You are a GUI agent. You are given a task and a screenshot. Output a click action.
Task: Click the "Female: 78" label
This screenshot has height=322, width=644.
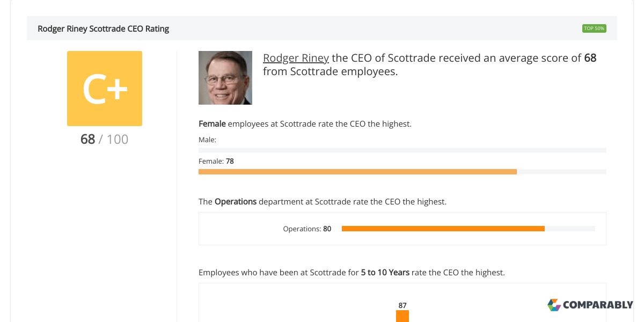click(x=216, y=161)
